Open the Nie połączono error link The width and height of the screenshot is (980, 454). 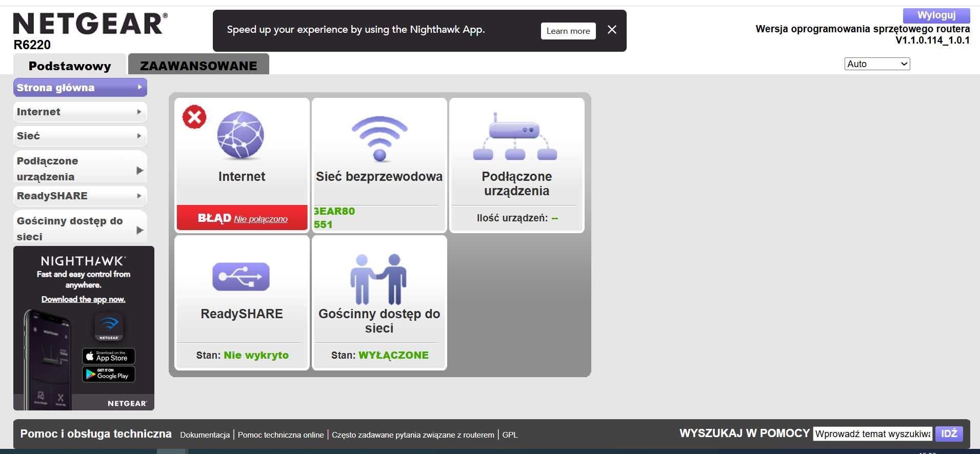[x=261, y=219]
